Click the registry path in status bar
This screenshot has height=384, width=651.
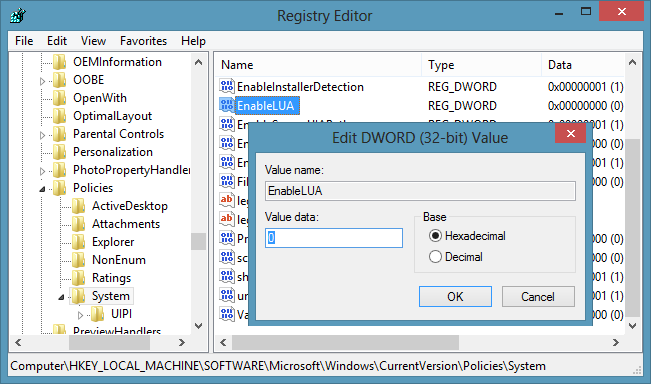pos(278,366)
